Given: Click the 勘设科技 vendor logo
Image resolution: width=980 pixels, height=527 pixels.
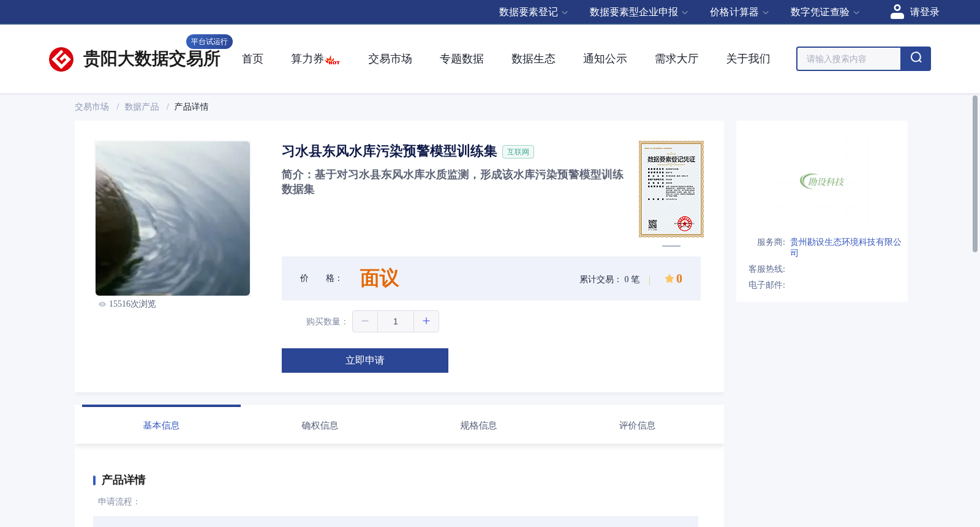Looking at the screenshot, I should pos(822,181).
